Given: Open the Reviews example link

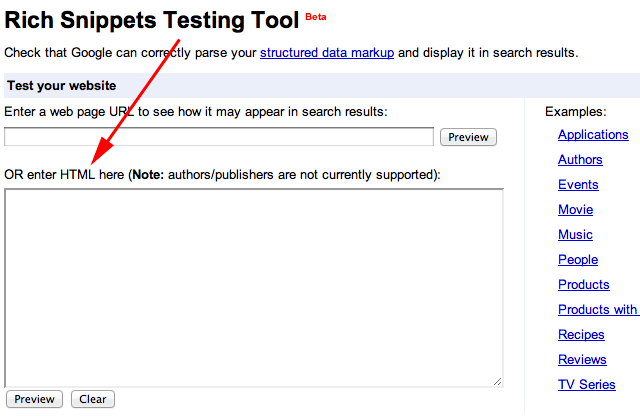Looking at the screenshot, I should pyautogui.click(x=582, y=360).
